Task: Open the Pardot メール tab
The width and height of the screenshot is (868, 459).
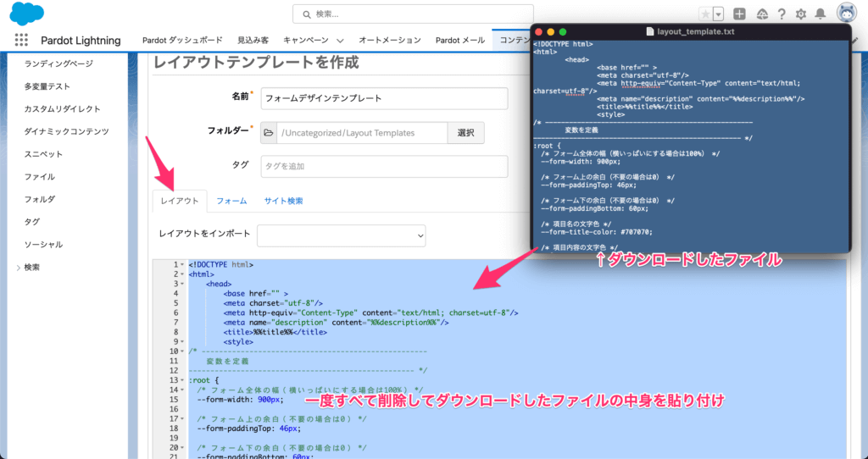Action: pyautogui.click(x=460, y=40)
